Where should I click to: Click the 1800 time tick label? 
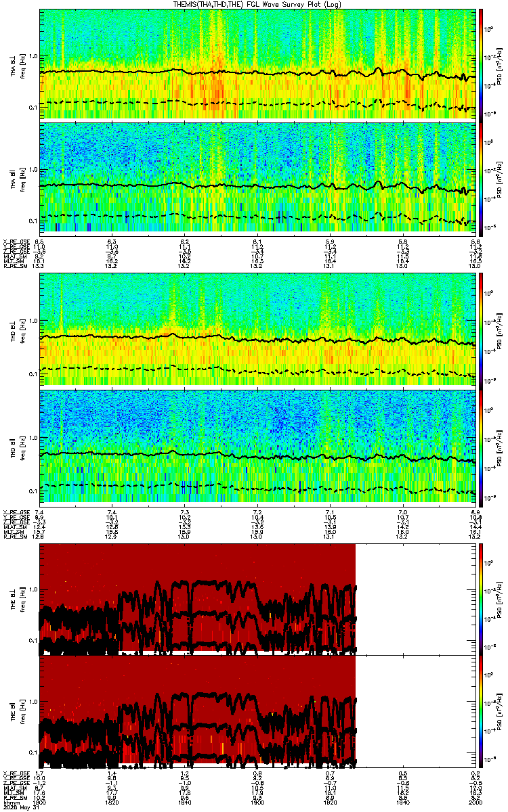click(39, 803)
